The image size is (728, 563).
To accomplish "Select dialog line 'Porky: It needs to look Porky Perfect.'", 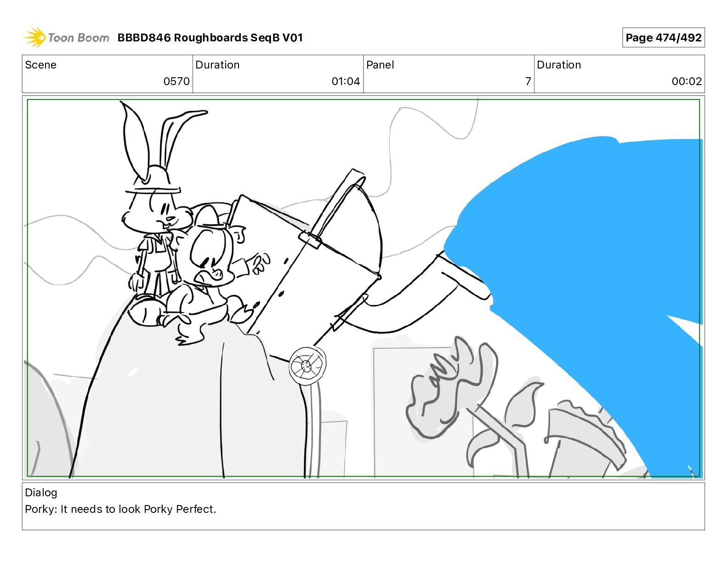I will tap(120, 509).
